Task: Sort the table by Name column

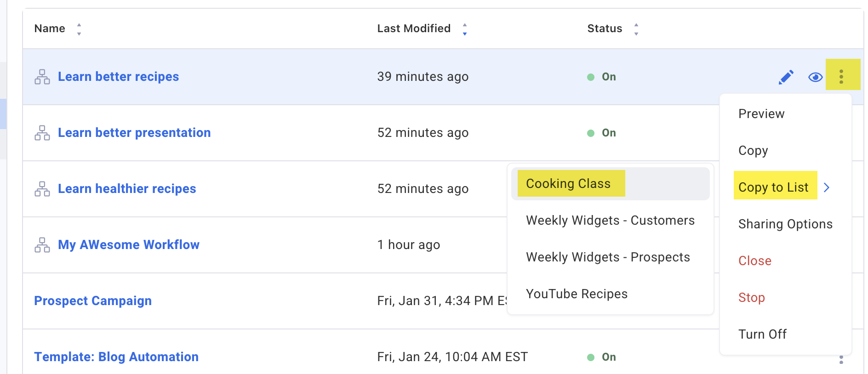Action: [x=79, y=29]
